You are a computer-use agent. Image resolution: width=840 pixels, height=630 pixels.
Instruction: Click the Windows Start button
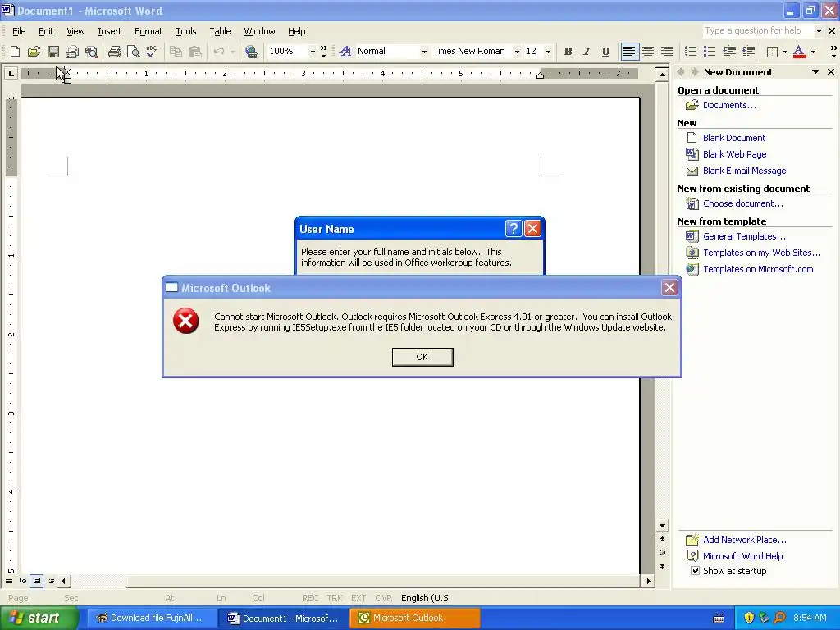click(x=39, y=618)
